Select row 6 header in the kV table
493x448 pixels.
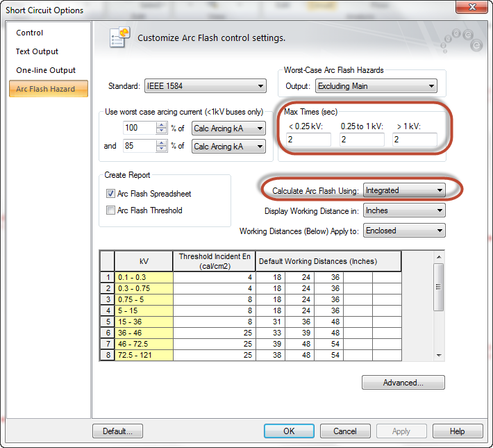tap(107, 333)
